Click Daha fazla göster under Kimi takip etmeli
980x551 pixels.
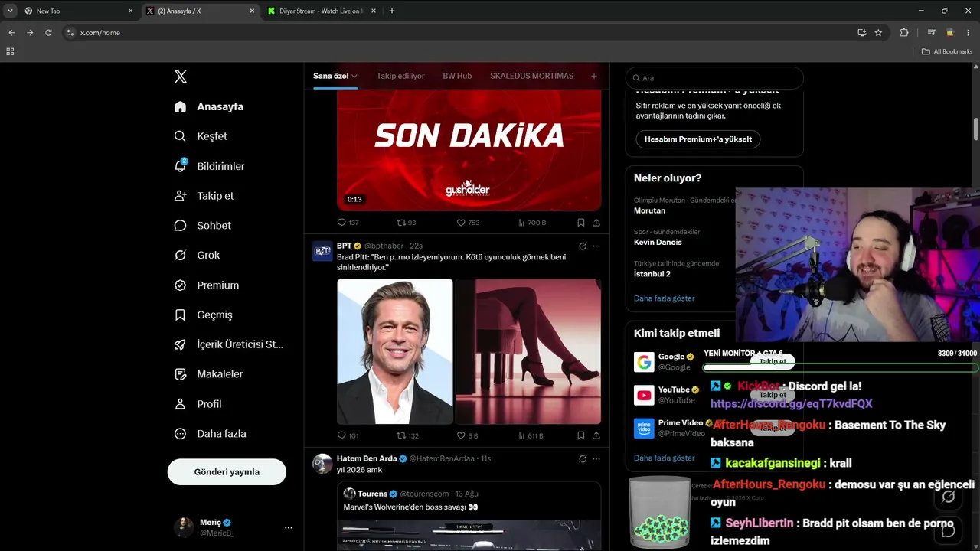tap(664, 458)
